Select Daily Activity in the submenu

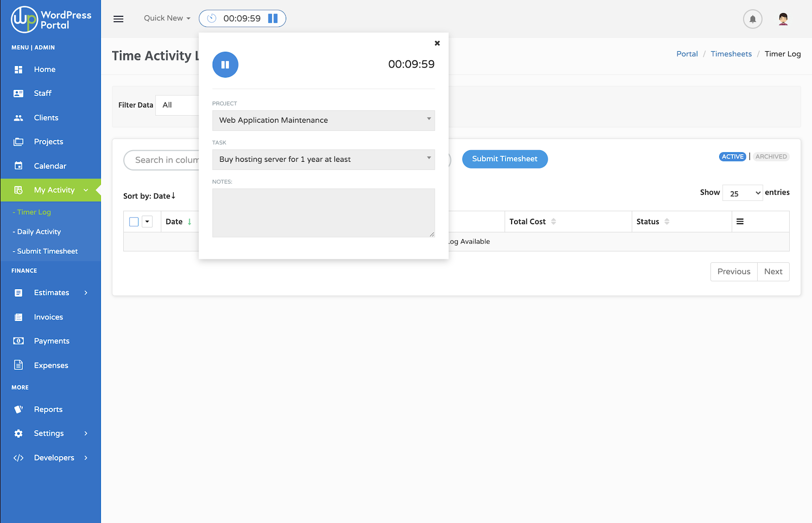point(39,232)
